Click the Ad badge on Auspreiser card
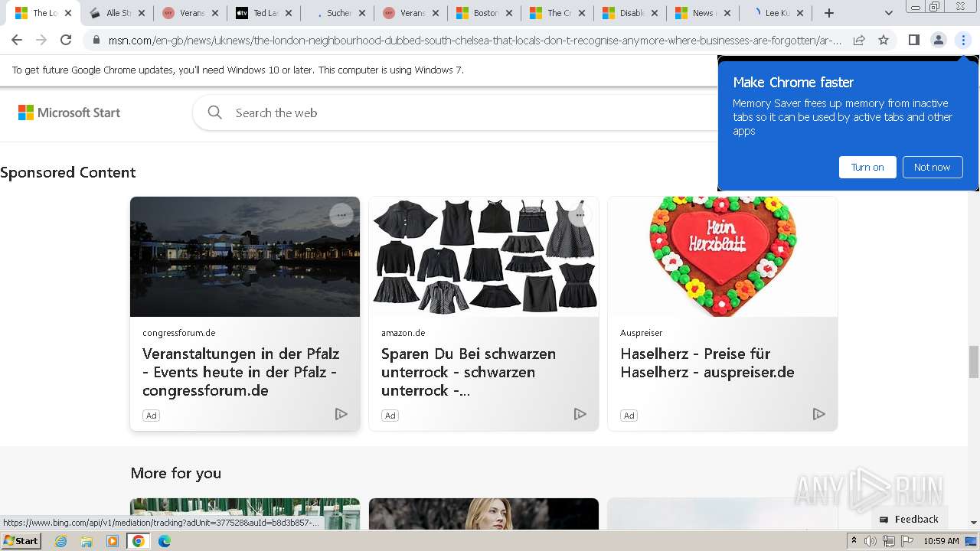This screenshot has height=551, width=980. (629, 416)
